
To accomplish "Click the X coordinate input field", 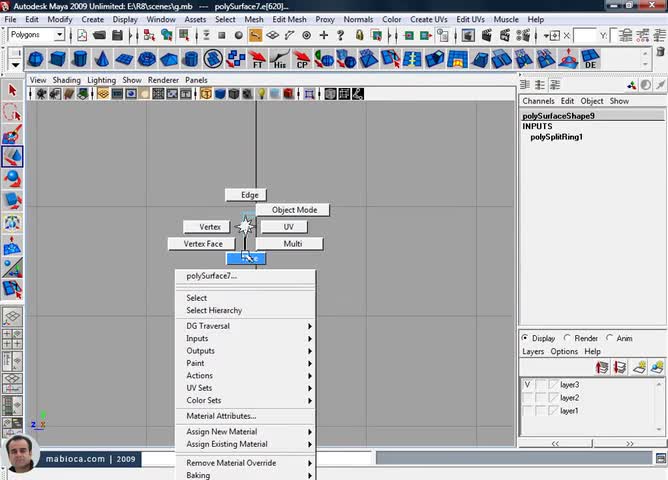I will click(584, 35).
